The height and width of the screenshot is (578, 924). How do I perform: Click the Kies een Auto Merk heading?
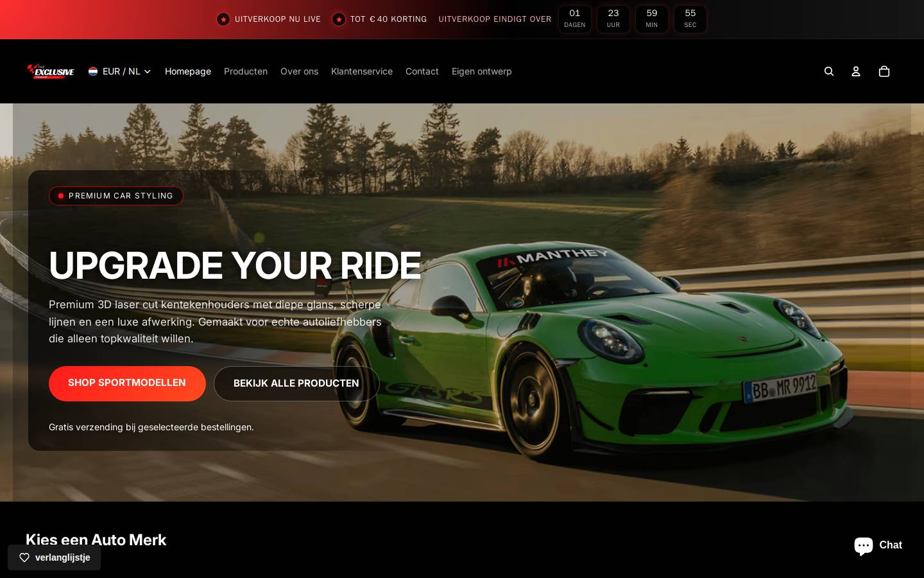coord(96,540)
